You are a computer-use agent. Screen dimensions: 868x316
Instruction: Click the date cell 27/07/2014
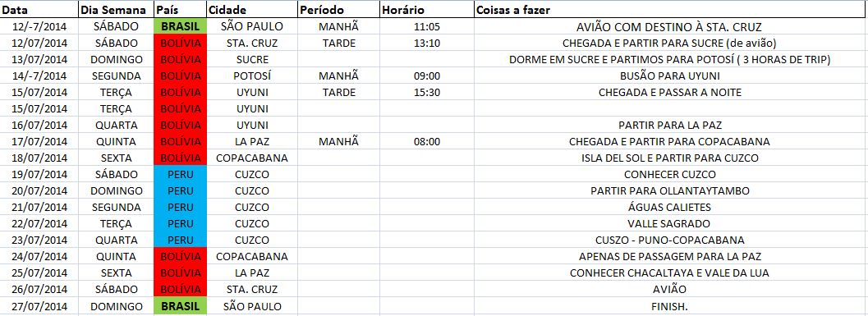click(39, 306)
